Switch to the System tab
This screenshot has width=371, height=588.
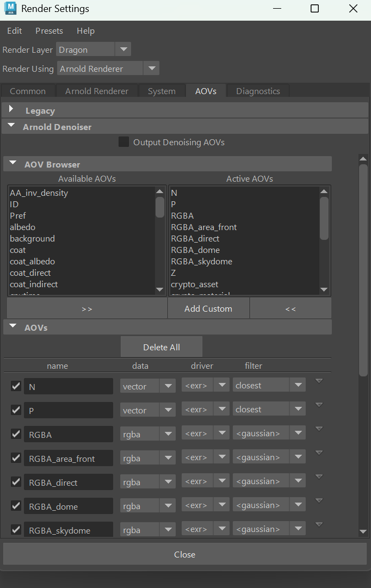tap(162, 91)
